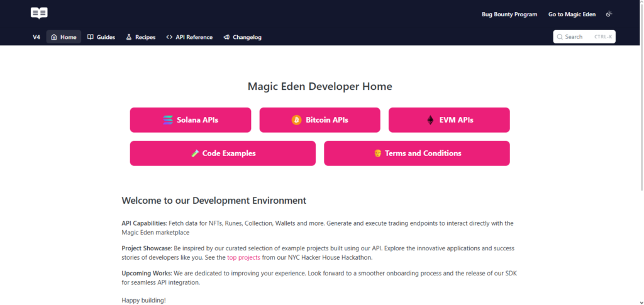Click the Search input field
Image resolution: width=644 pixels, height=305 pixels.
584,37
